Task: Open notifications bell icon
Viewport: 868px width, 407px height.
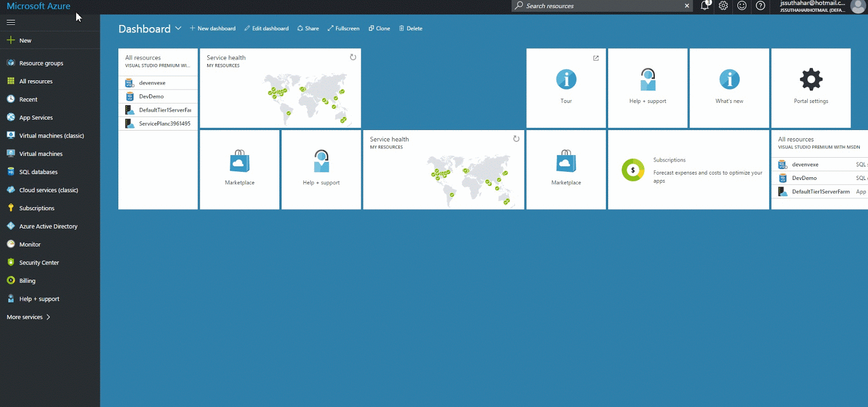Action: (x=705, y=5)
